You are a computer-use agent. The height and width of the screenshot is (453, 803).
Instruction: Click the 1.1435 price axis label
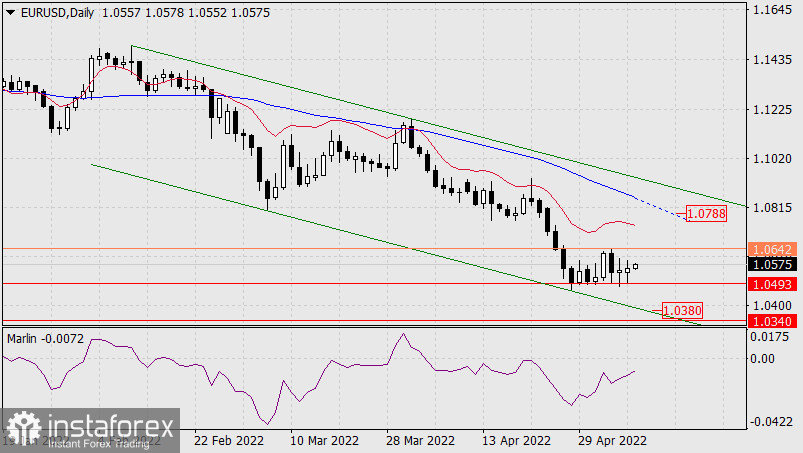point(773,60)
